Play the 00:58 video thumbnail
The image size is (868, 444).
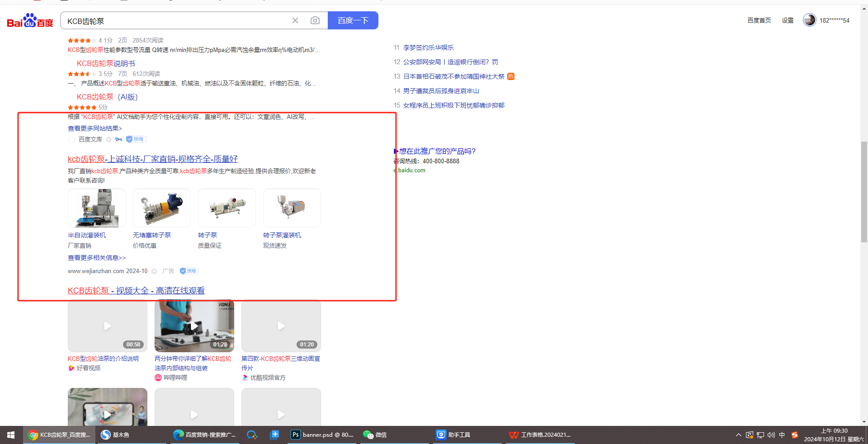click(x=108, y=326)
